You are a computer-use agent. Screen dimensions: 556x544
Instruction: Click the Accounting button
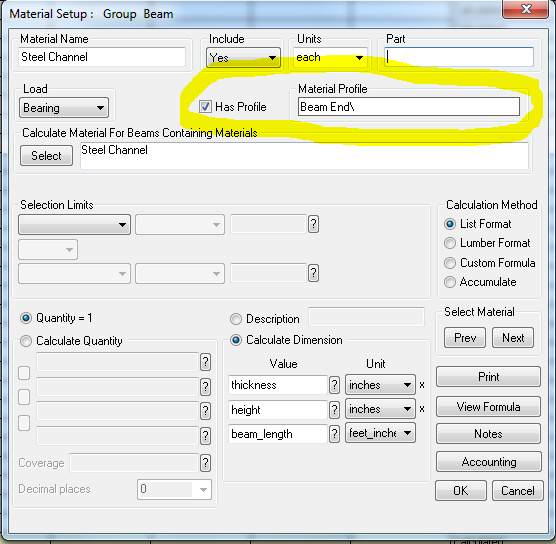[489, 462]
